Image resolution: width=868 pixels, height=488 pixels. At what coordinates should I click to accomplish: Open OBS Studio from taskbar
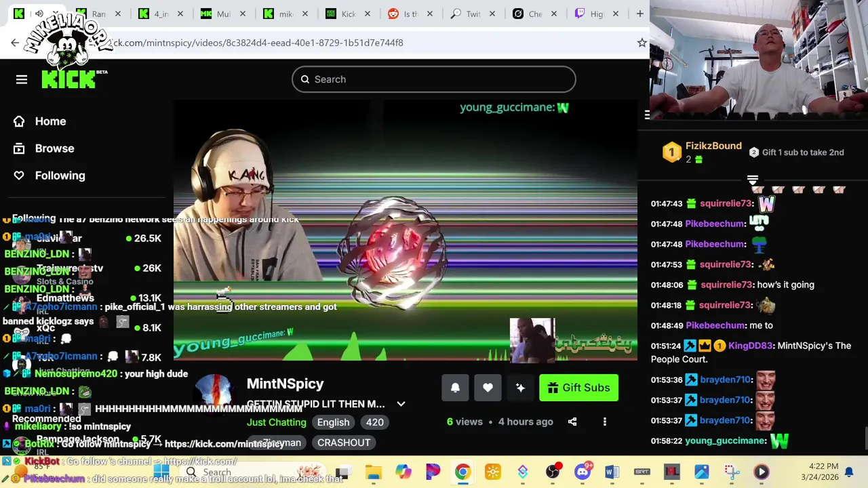(553, 472)
